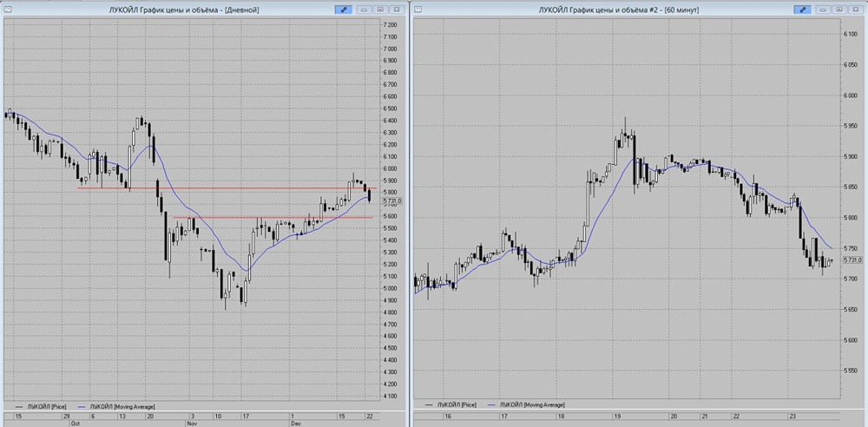Image resolution: width=868 pixels, height=427 pixels.
Task: Click the 5 000 price label on the daily chart axis
Action: click(390, 288)
